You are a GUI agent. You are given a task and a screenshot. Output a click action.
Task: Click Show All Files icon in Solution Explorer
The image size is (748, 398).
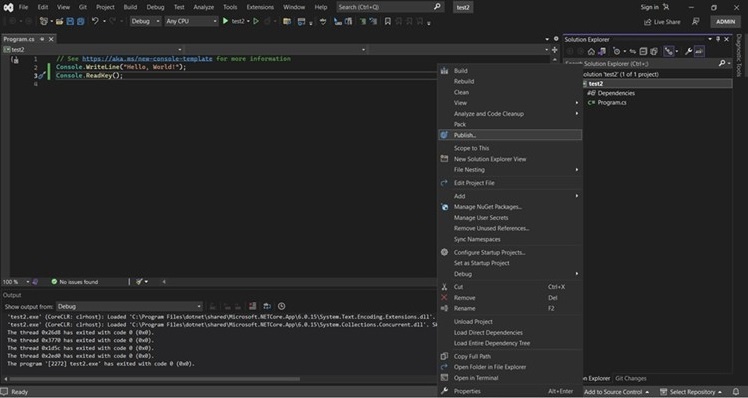[654, 52]
